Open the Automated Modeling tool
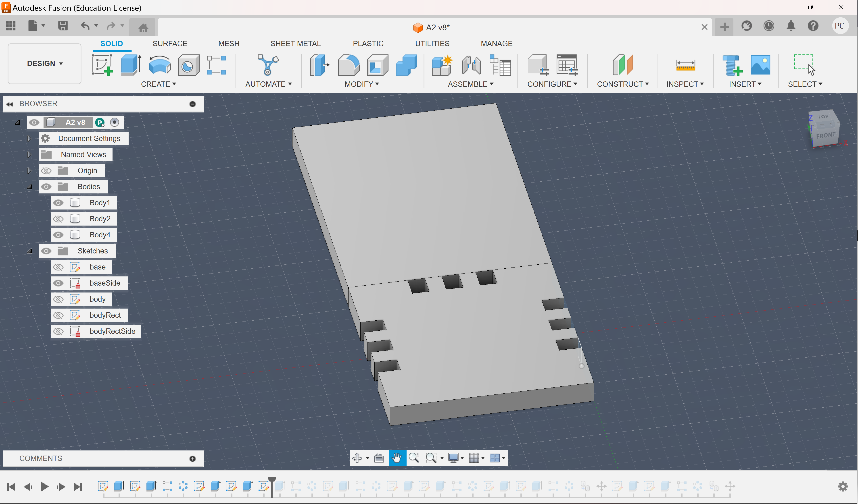 point(268,65)
